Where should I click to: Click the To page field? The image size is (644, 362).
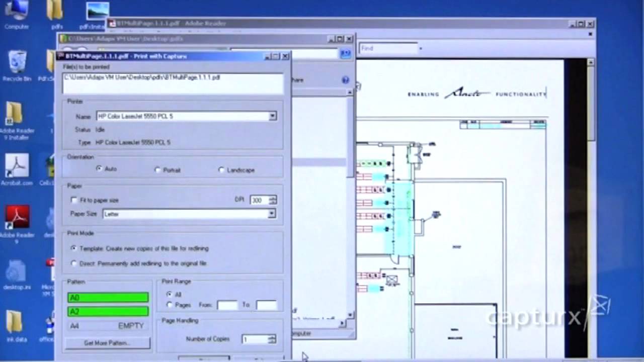pyautogui.click(x=266, y=305)
